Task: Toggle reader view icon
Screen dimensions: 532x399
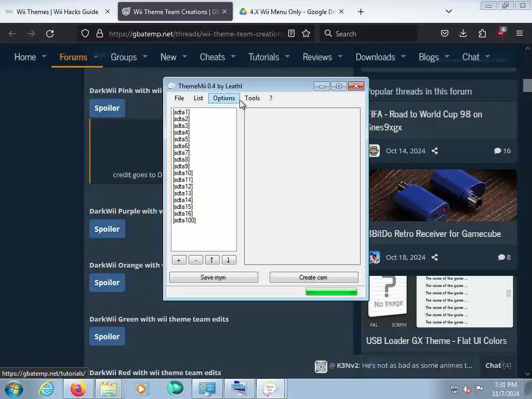Action: (291, 33)
